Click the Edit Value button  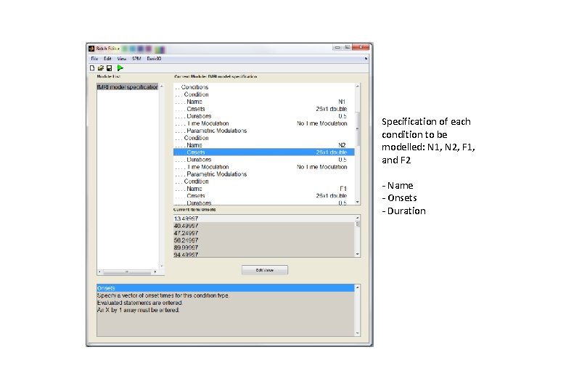(265, 270)
